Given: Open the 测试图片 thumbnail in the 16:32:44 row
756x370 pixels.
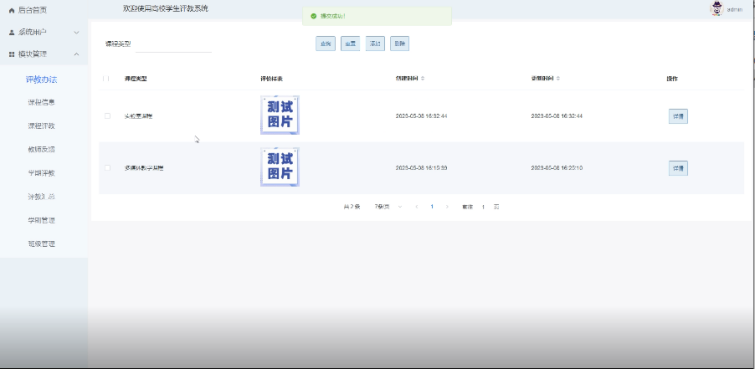Looking at the screenshot, I should (280, 115).
